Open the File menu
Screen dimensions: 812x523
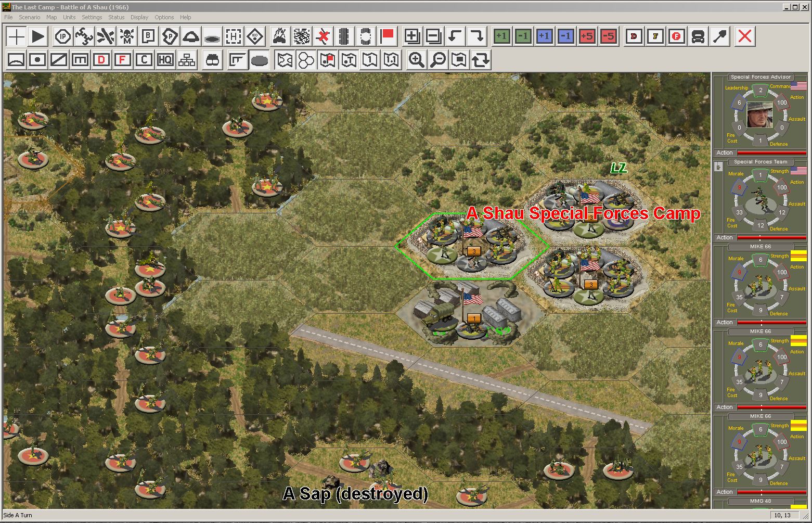pos(8,17)
